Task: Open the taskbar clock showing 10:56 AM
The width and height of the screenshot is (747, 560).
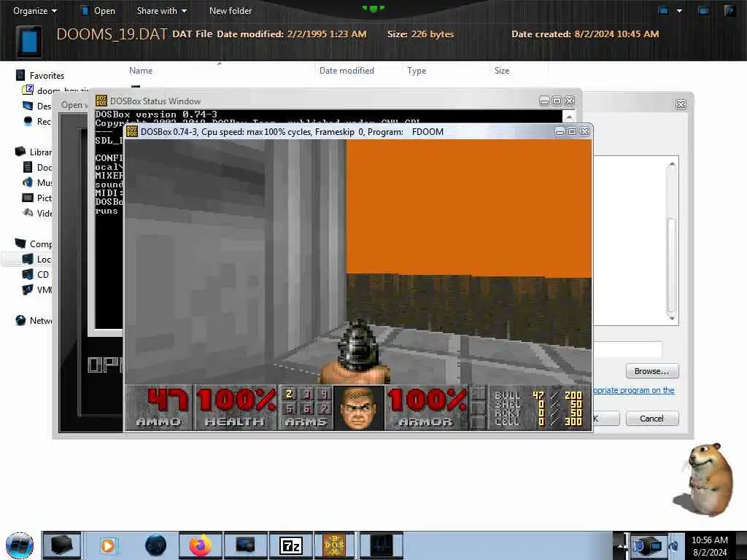Action: pyautogui.click(x=710, y=545)
